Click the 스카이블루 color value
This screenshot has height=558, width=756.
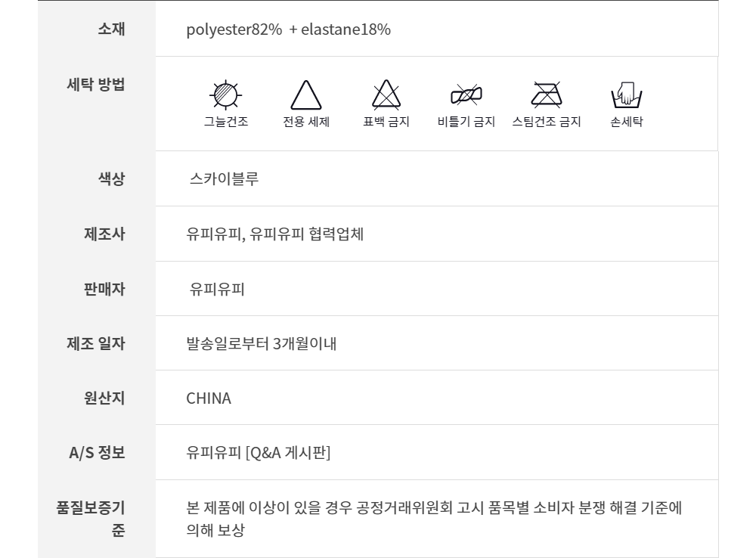(x=225, y=179)
